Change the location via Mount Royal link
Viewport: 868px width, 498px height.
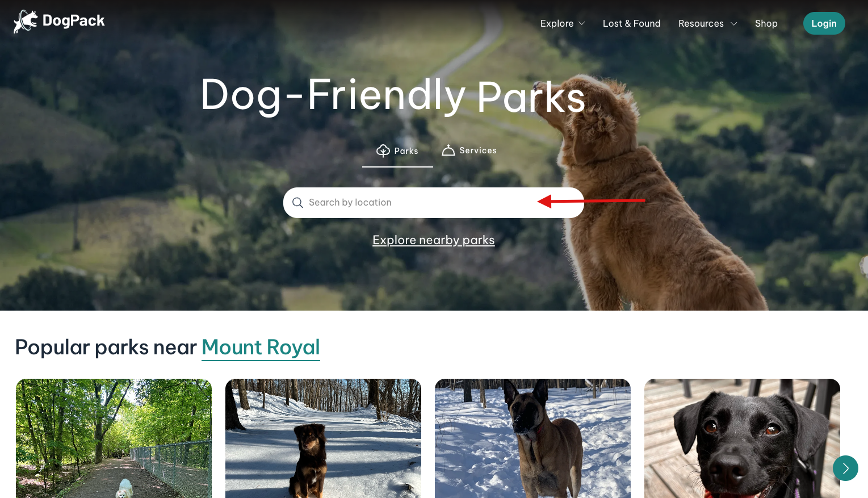261,348
